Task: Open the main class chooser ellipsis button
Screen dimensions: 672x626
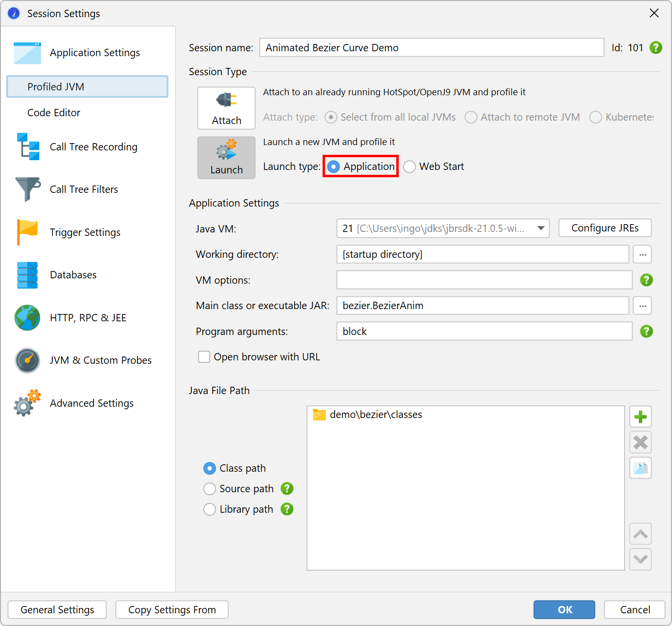Action: coord(642,306)
